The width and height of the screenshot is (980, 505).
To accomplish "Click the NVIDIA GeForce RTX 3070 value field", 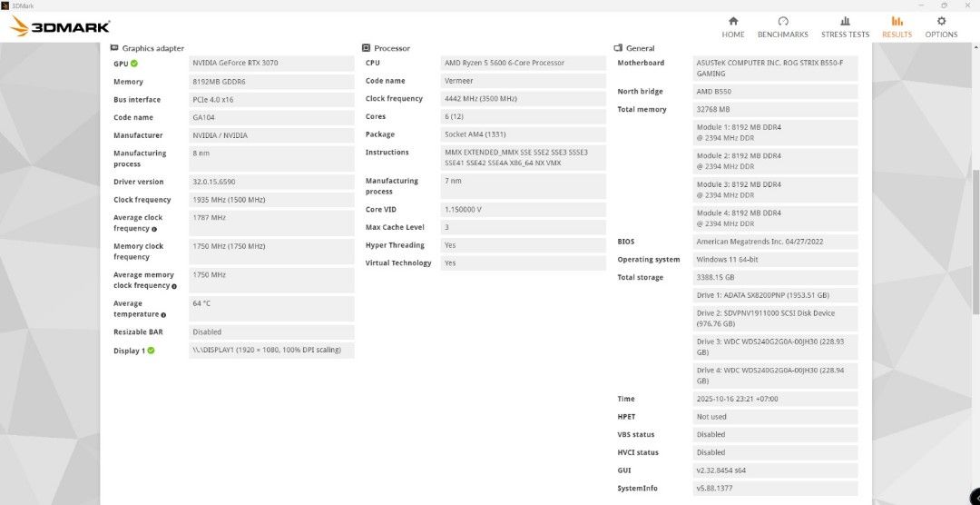I will [271, 64].
